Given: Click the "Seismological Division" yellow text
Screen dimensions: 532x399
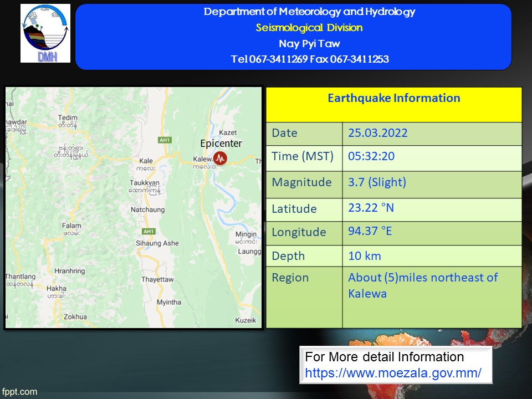Looking at the screenshot, I should 309,28.
